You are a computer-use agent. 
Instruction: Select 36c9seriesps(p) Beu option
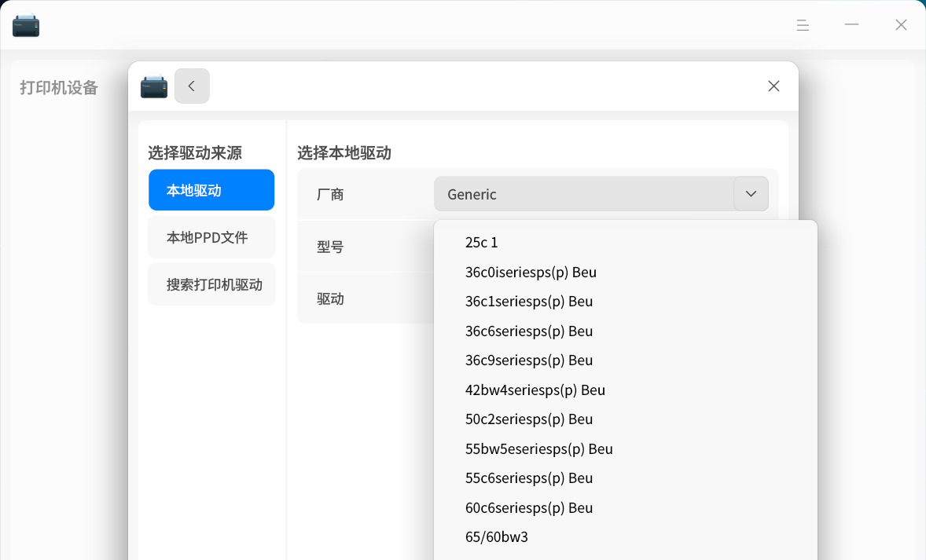(626, 360)
